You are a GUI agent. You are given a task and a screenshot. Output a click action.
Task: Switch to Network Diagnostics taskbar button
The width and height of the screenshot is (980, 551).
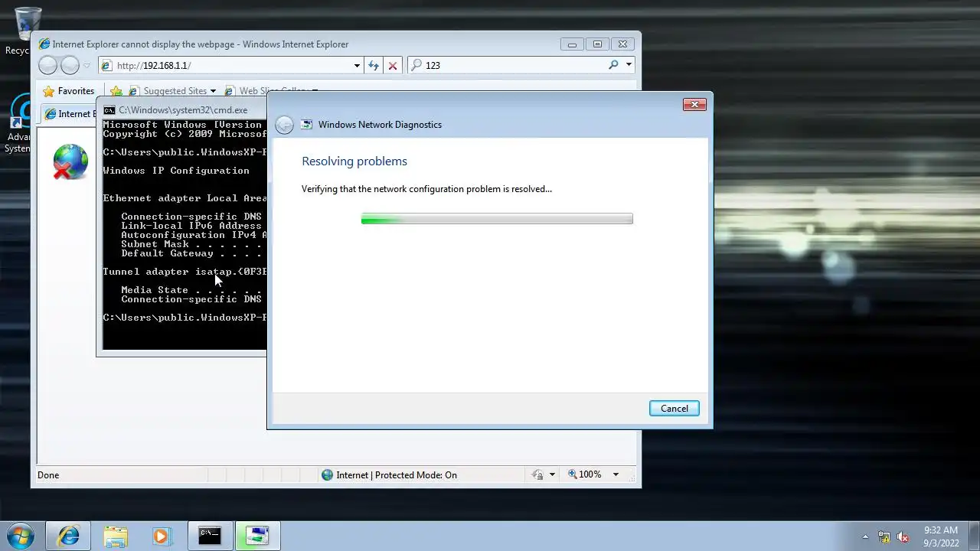257,536
